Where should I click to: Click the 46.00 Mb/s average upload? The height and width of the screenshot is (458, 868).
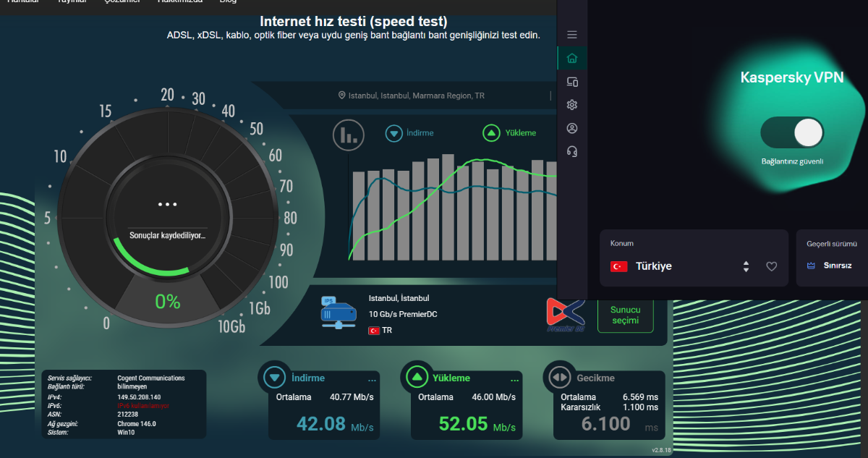[494, 397]
